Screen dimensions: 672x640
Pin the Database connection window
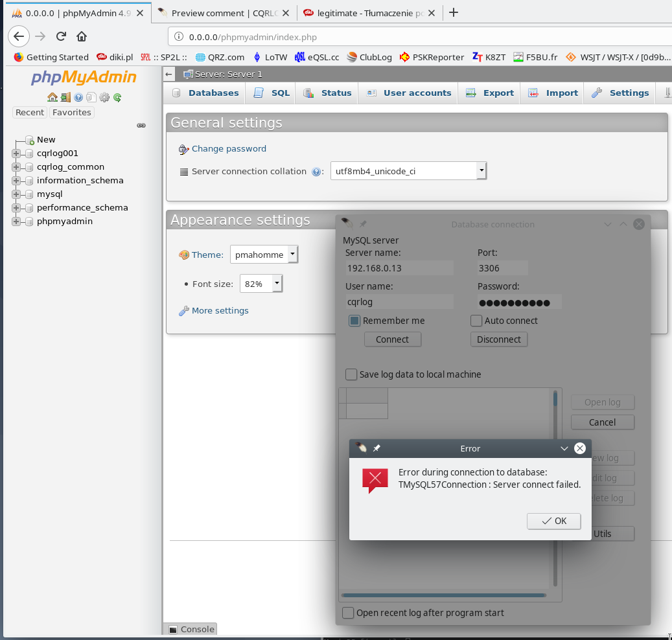[x=363, y=224]
